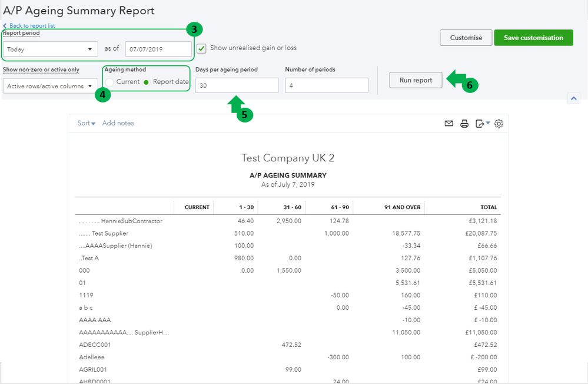Open the export report icon menu

coord(482,124)
